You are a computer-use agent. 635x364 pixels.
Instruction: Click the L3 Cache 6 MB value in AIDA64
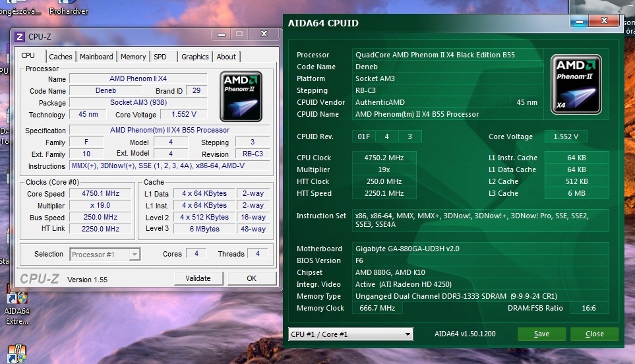coord(577,193)
